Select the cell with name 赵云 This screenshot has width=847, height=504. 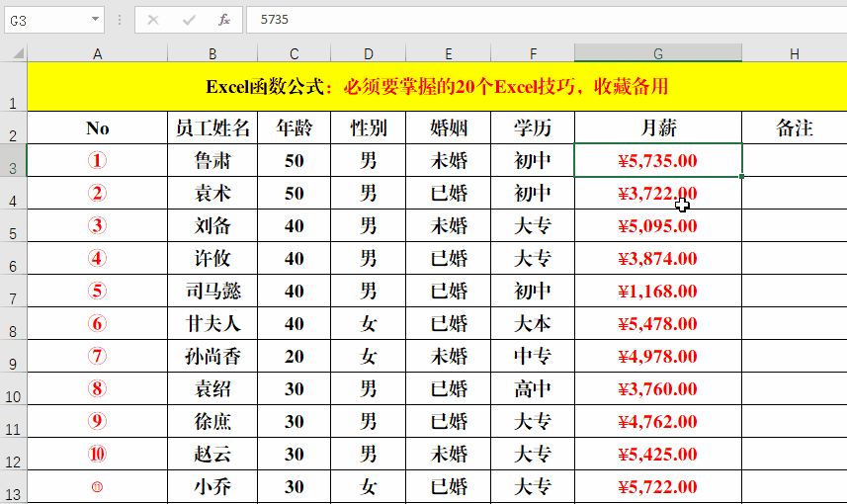click(x=212, y=454)
